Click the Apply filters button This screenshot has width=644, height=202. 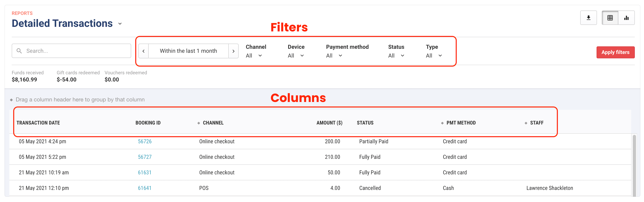point(615,52)
